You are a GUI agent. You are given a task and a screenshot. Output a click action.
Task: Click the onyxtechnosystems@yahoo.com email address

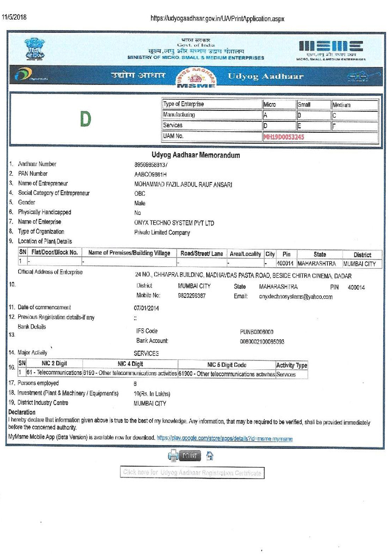pyautogui.click(x=296, y=297)
